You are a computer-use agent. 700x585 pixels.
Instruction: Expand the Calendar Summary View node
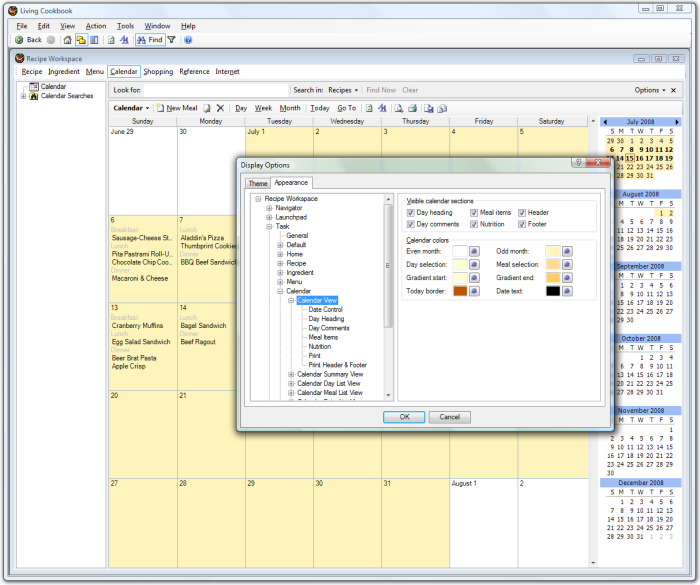tap(291, 375)
